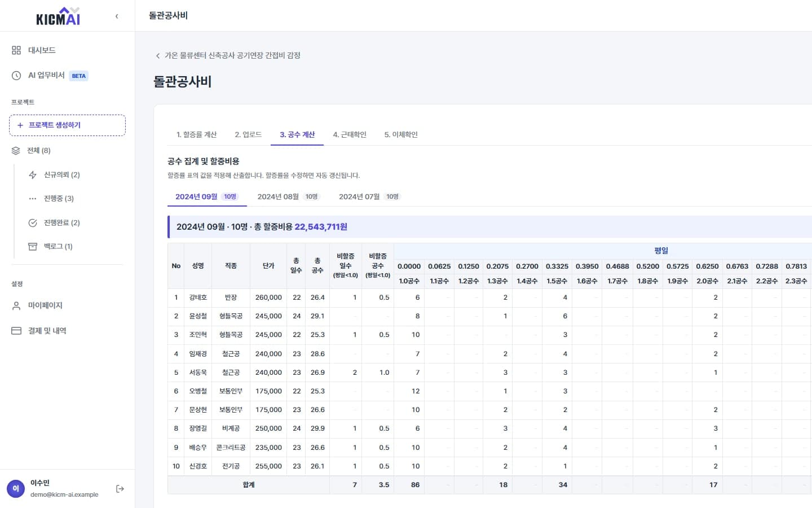
Task: Click the card icon for 결제 및 내역
Action: pos(16,331)
